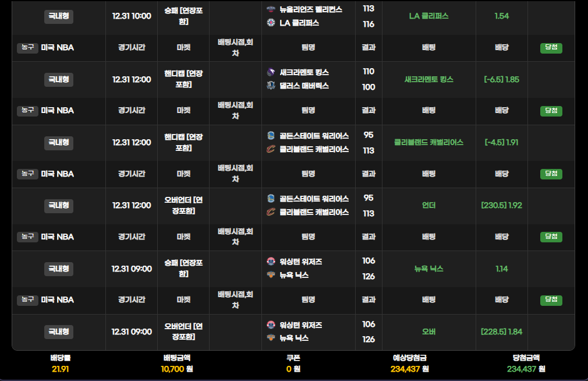Click Washington Wizards logo in 승패 09:00 row
This screenshot has width=588, height=381.
[271, 262]
